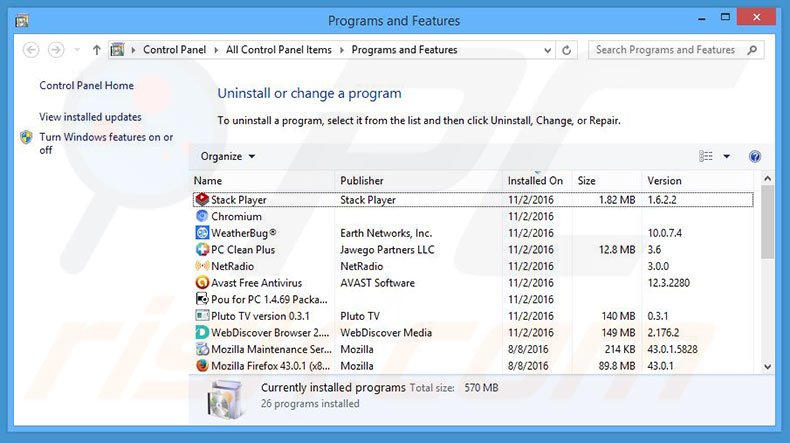Click the window title bar system icon
The width and height of the screenshot is (790, 443).
pyautogui.click(x=22, y=21)
